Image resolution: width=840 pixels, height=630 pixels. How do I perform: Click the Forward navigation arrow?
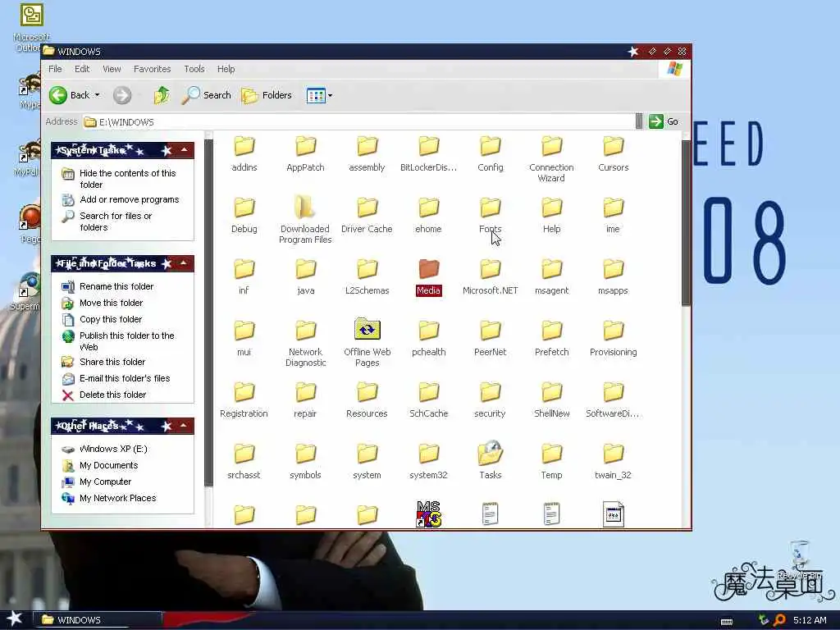click(x=122, y=95)
